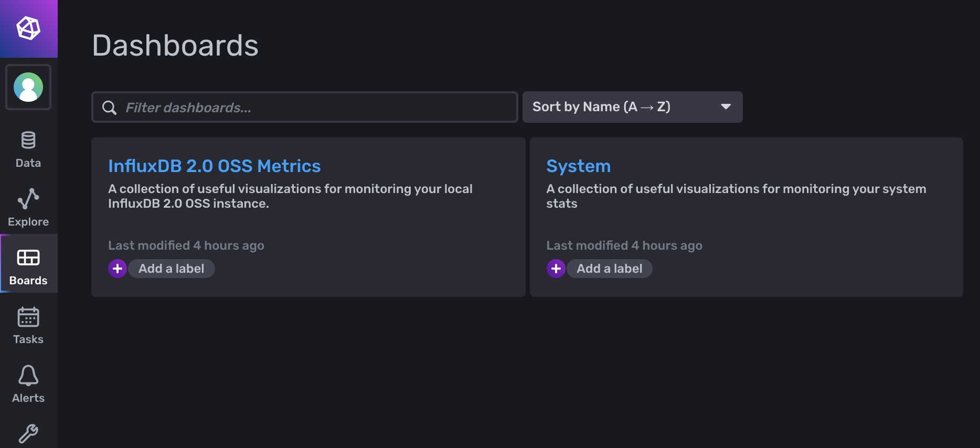
Task: Open the Sort by Name dropdown
Action: (633, 107)
